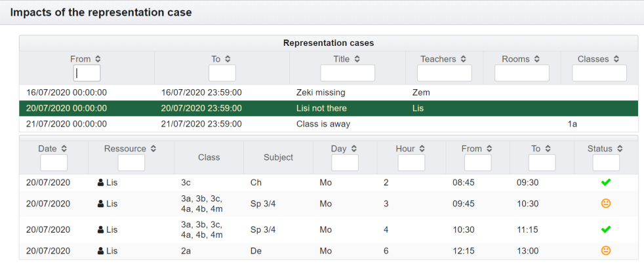Click green checkmark status for hour 4
Screen dimensions: 644x268
click(606, 229)
